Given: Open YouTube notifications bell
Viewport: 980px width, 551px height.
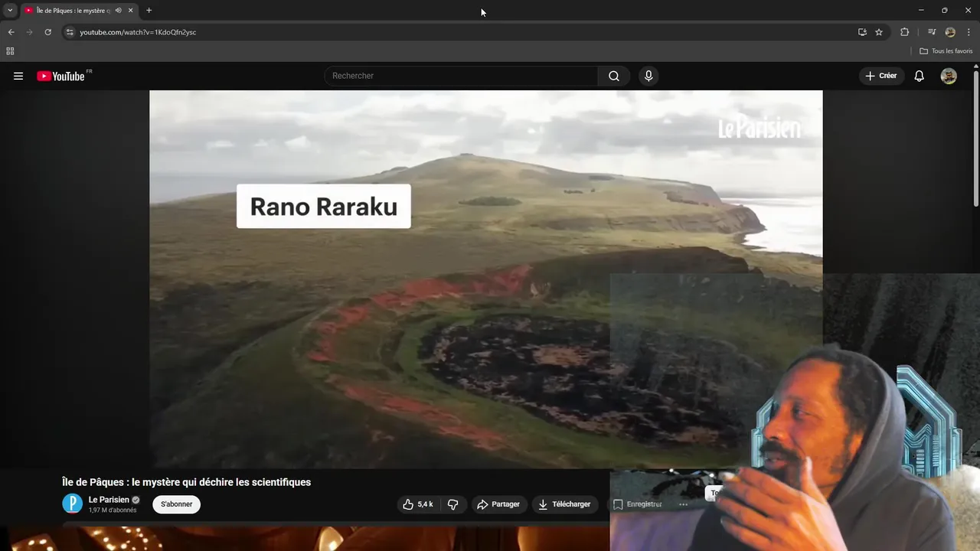Looking at the screenshot, I should pyautogui.click(x=920, y=76).
